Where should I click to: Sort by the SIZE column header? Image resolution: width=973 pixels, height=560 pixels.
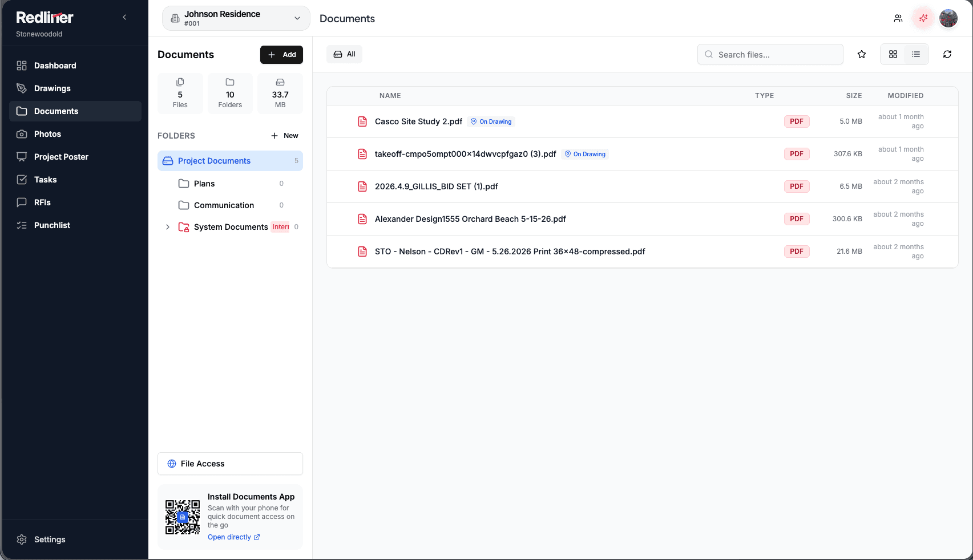[x=854, y=96]
